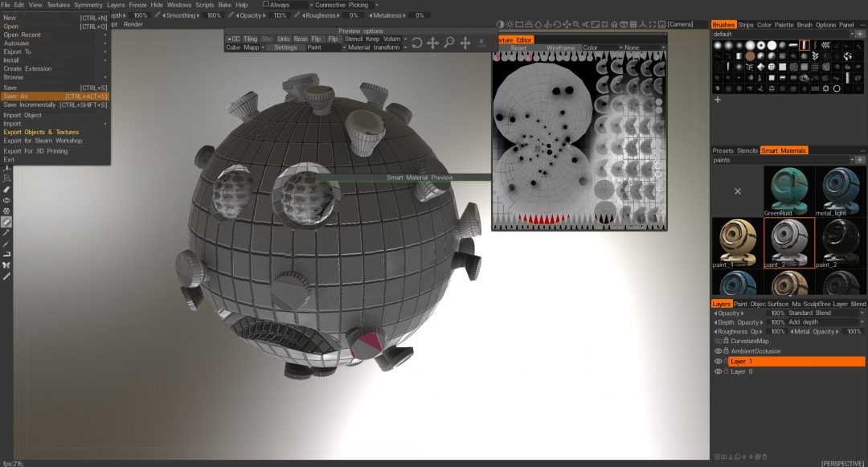Image resolution: width=868 pixels, height=467 pixels.
Task: Click the half-shaded circle icon in viewport toolbar
Action: (x=501, y=24)
